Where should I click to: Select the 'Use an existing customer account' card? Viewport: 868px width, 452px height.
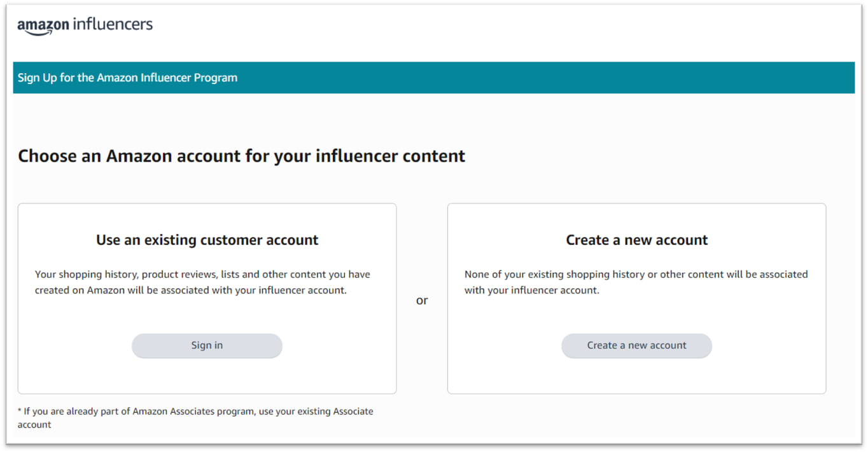(206, 298)
